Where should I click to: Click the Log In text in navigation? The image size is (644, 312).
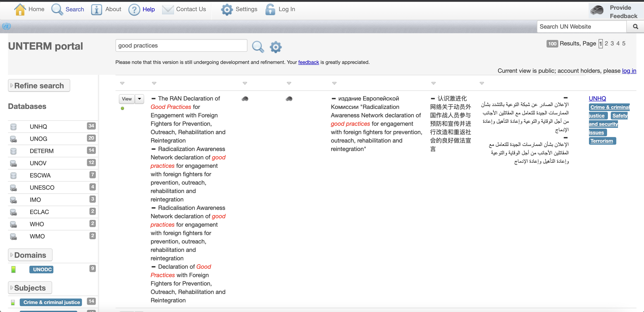pos(287,9)
